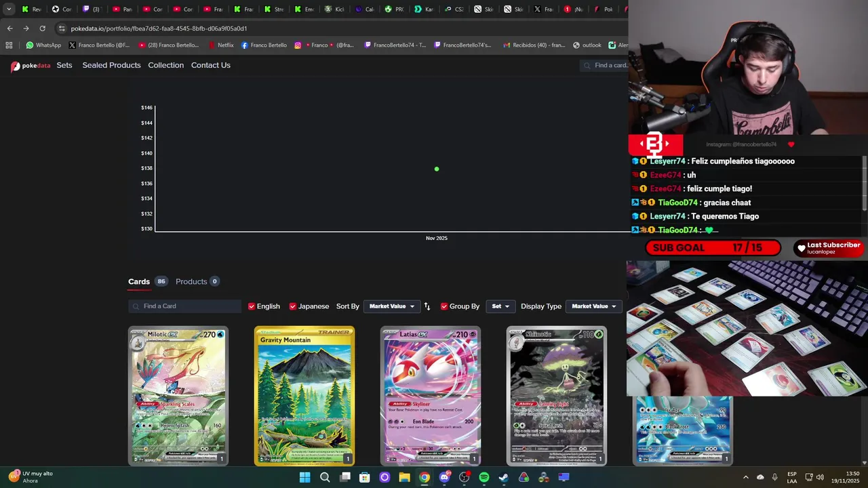The width and height of the screenshot is (868, 488).
Task: Open the Sets menu
Action: (x=64, y=65)
